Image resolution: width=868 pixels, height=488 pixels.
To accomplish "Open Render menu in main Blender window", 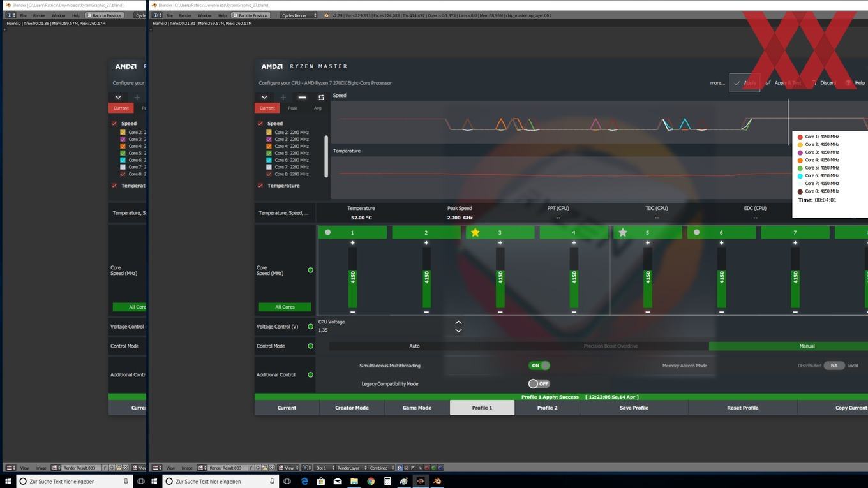I will click(185, 15).
